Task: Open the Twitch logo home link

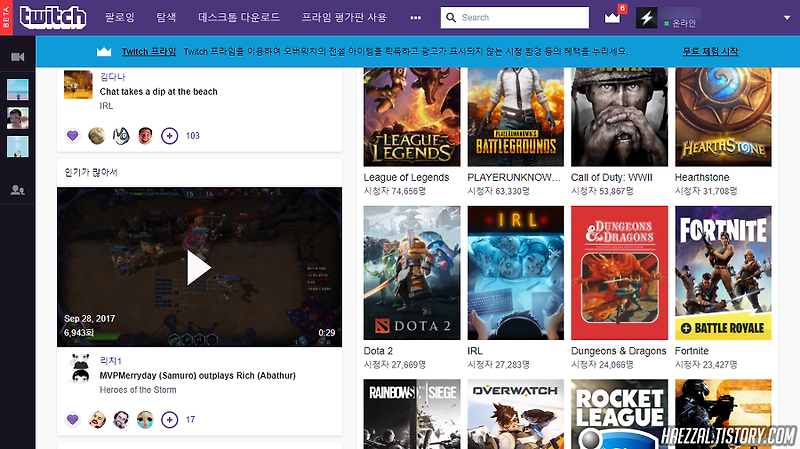Action: [x=53, y=17]
